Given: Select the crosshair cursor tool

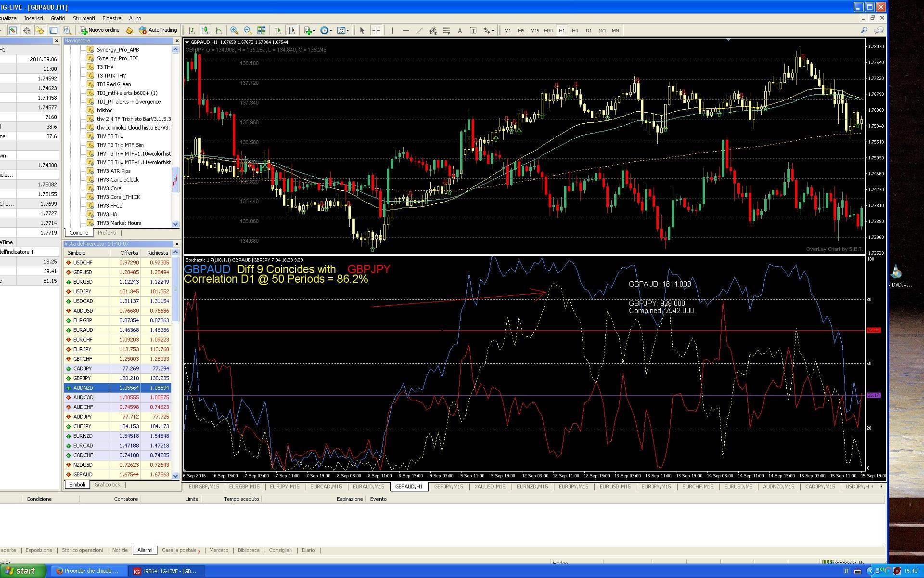Looking at the screenshot, I should [x=376, y=30].
